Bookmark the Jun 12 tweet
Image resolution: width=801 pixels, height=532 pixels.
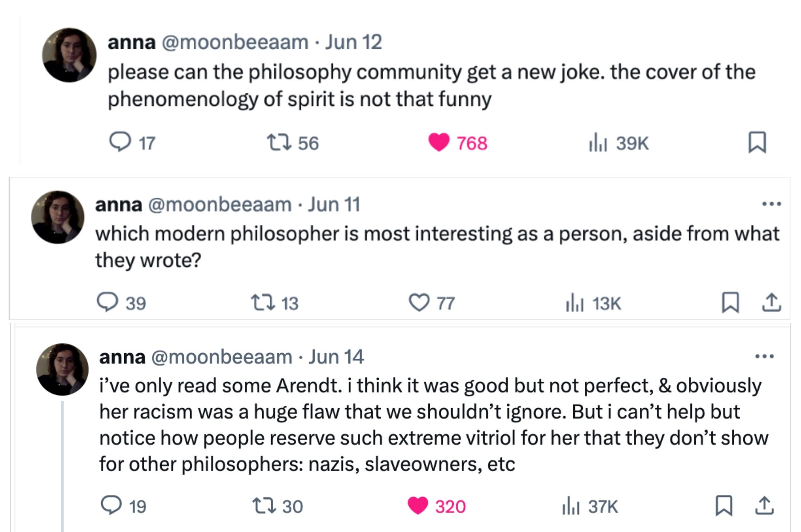(x=757, y=142)
